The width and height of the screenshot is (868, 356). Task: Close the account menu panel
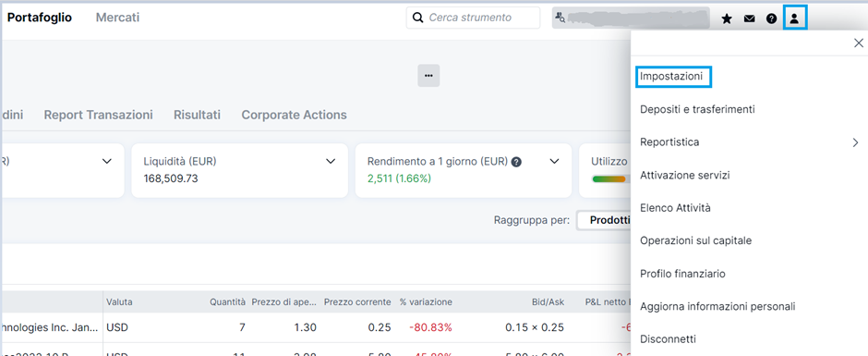pyautogui.click(x=859, y=43)
